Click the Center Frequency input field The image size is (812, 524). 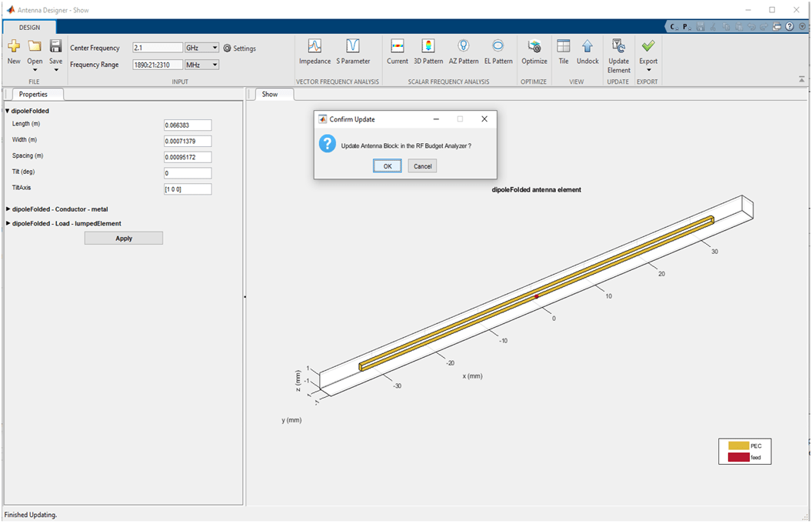point(158,48)
